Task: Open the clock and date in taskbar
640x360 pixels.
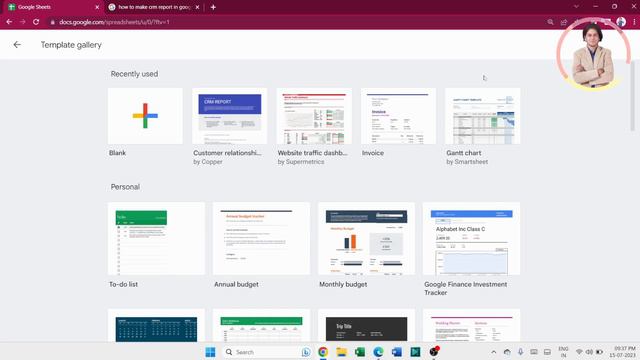Action: click(x=623, y=352)
